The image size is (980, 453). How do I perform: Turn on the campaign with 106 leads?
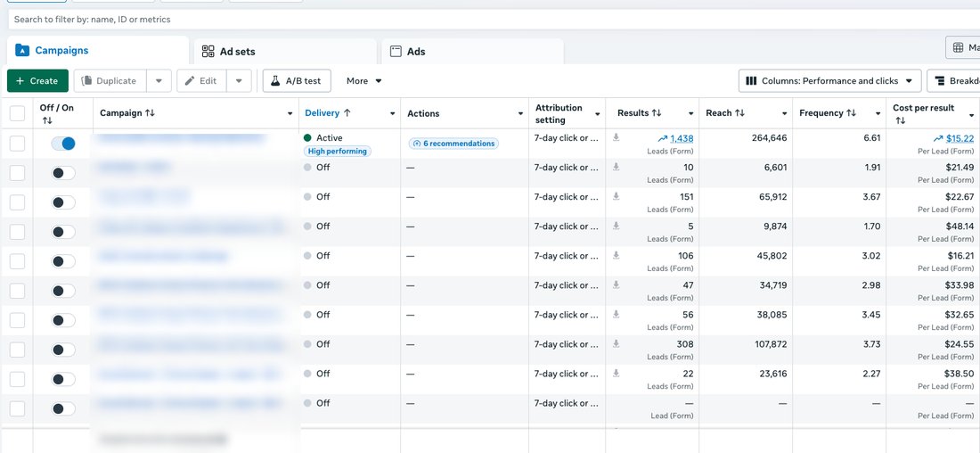click(63, 261)
